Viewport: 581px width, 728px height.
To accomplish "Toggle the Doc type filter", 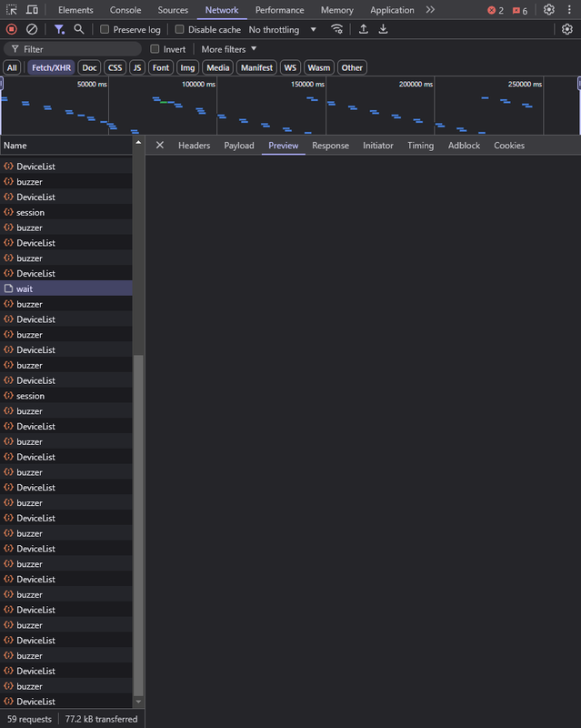I will pyautogui.click(x=89, y=67).
